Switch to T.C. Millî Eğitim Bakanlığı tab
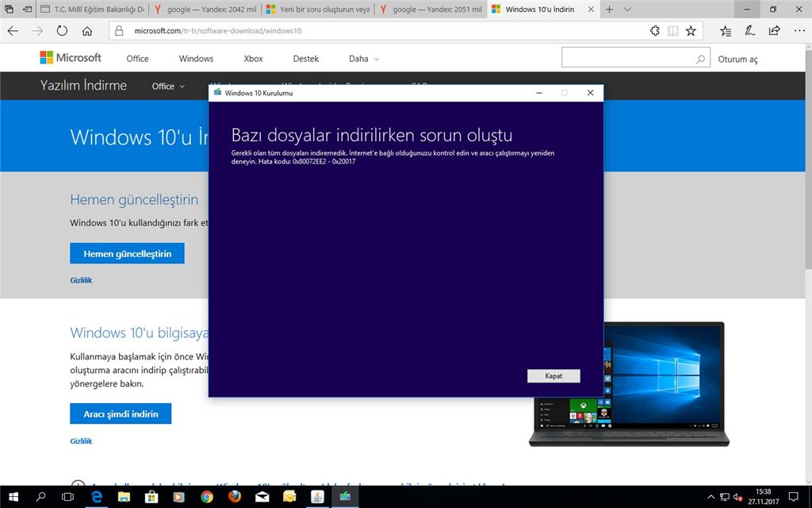Image resolution: width=812 pixels, height=508 pixels. (x=93, y=10)
